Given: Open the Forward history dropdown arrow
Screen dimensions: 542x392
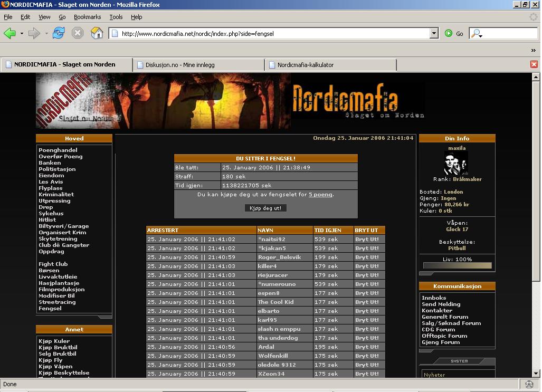Looking at the screenshot, I should click(46, 34).
